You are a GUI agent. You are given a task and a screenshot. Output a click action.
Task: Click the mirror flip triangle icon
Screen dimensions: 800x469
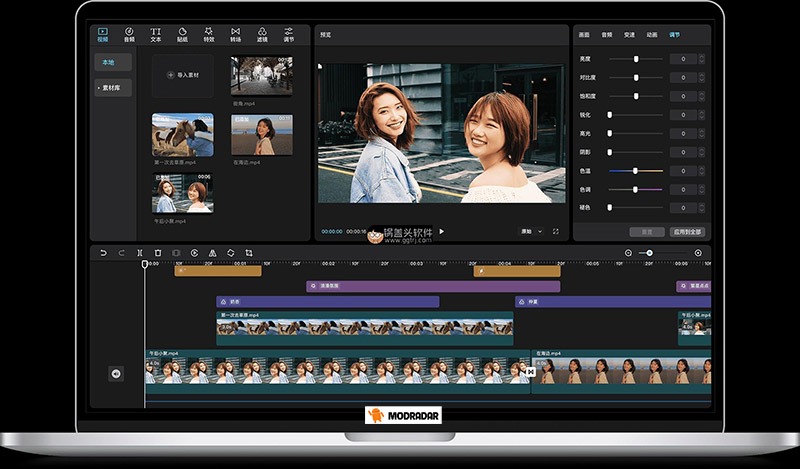coord(212,253)
